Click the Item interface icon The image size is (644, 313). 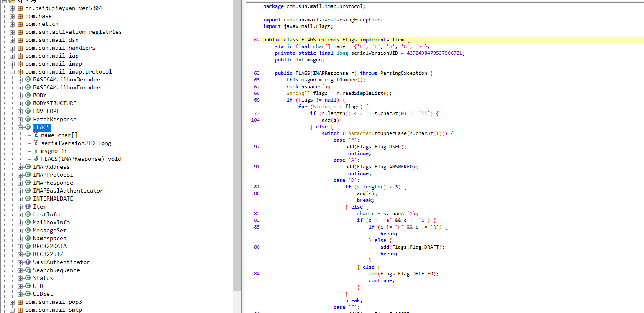click(28, 206)
